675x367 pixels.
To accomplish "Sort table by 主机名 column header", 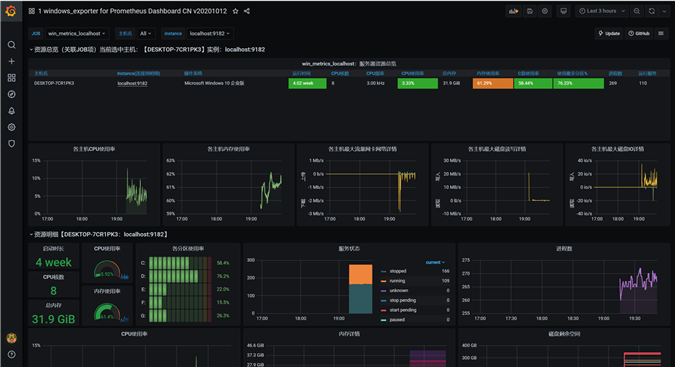I will pos(41,74).
